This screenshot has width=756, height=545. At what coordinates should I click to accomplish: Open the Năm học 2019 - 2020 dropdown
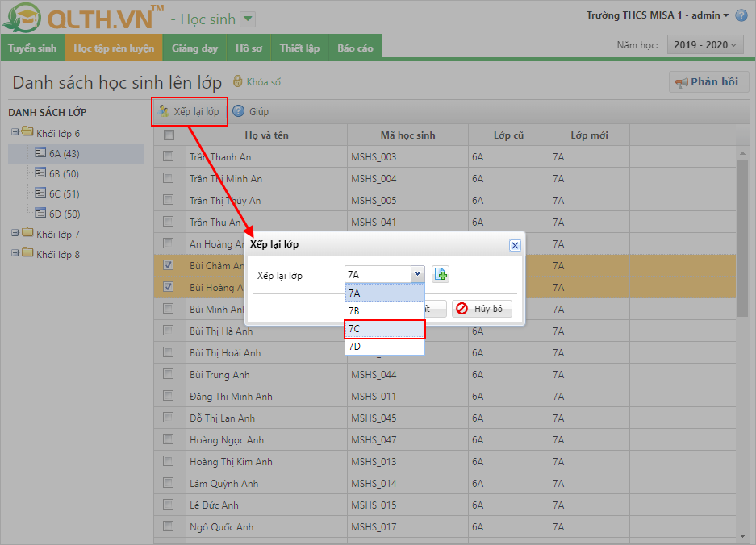pos(705,45)
